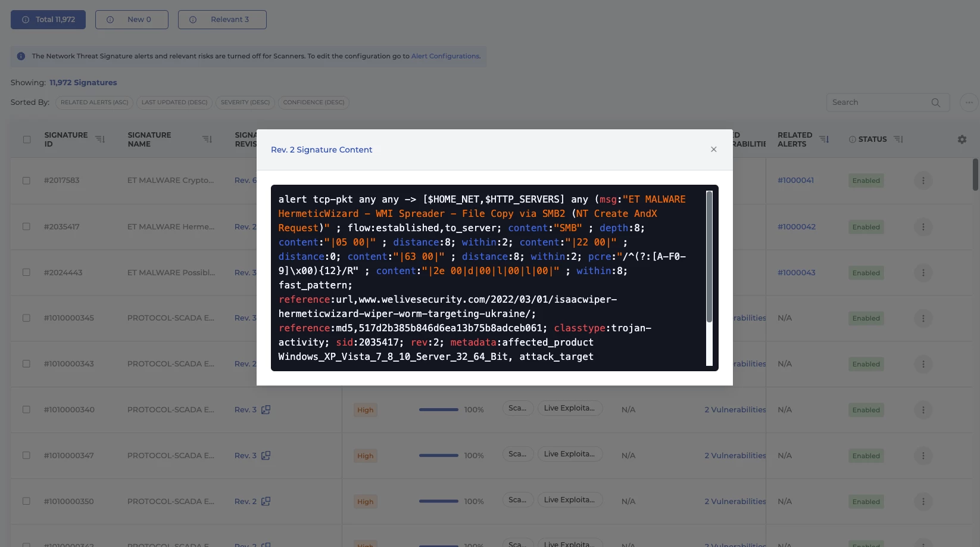Open Signature Name column filter

pyautogui.click(x=207, y=139)
